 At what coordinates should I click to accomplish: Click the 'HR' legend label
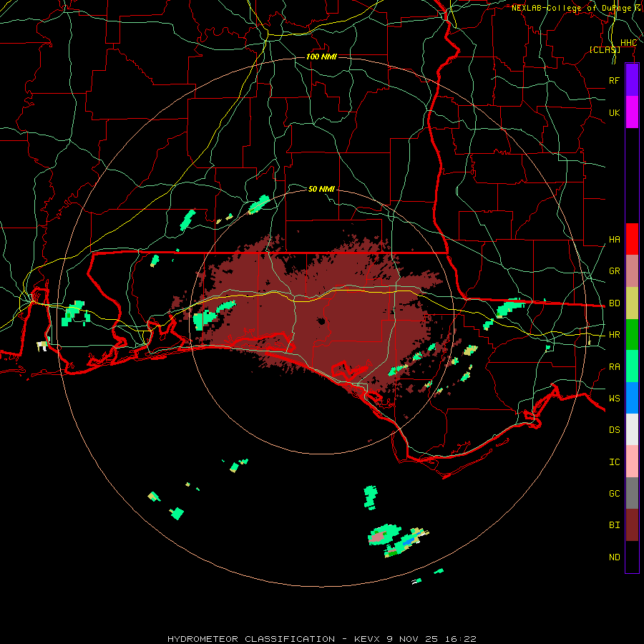point(614,335)
